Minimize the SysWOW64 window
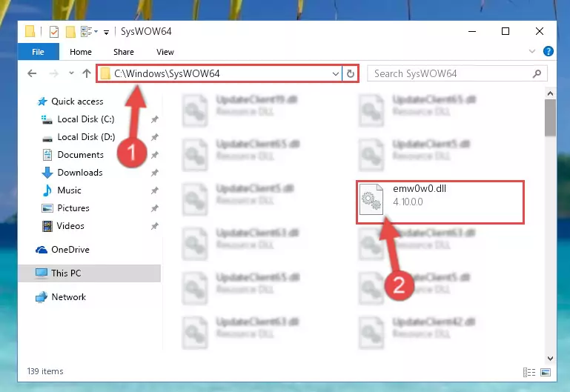The image size is (570, 392). (x=472, y=32)
